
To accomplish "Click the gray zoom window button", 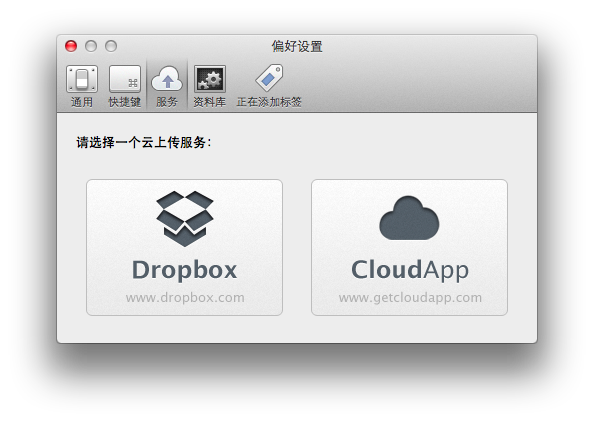I will click(111, 46).
